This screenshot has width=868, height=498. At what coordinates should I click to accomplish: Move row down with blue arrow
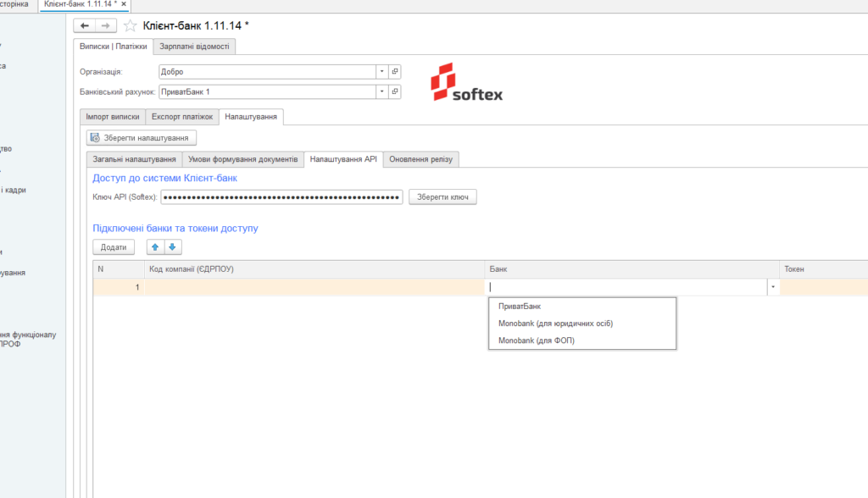point(173,246)
